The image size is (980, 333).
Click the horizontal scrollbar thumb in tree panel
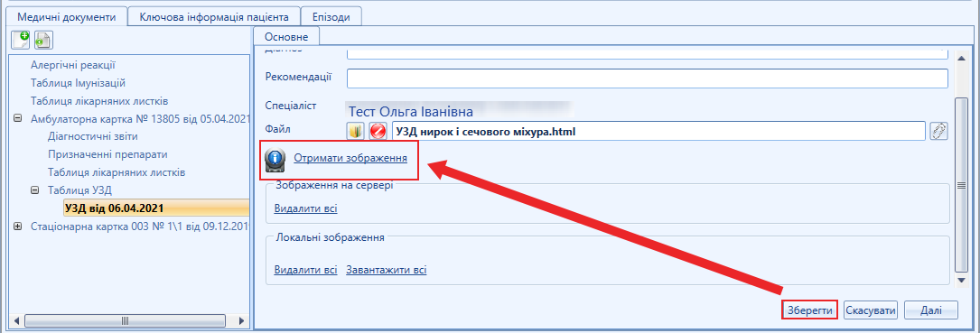[125, 320]
